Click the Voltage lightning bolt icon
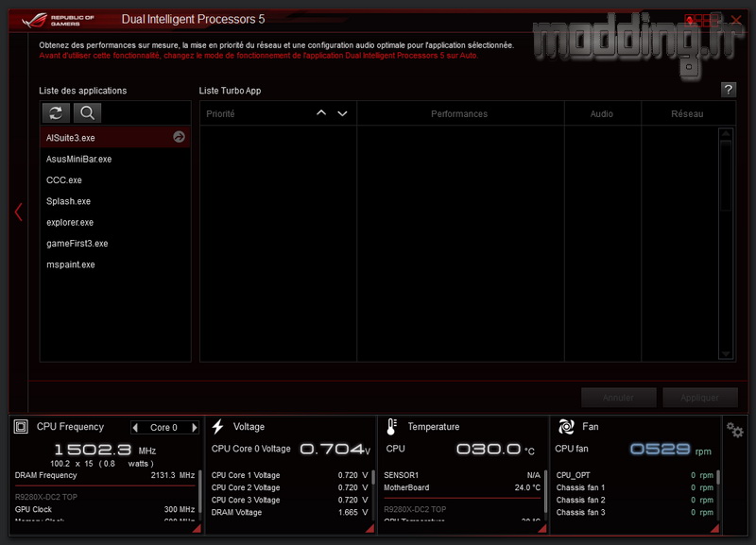The height and width of the screenshot is (545, 756). click(218, 426)
